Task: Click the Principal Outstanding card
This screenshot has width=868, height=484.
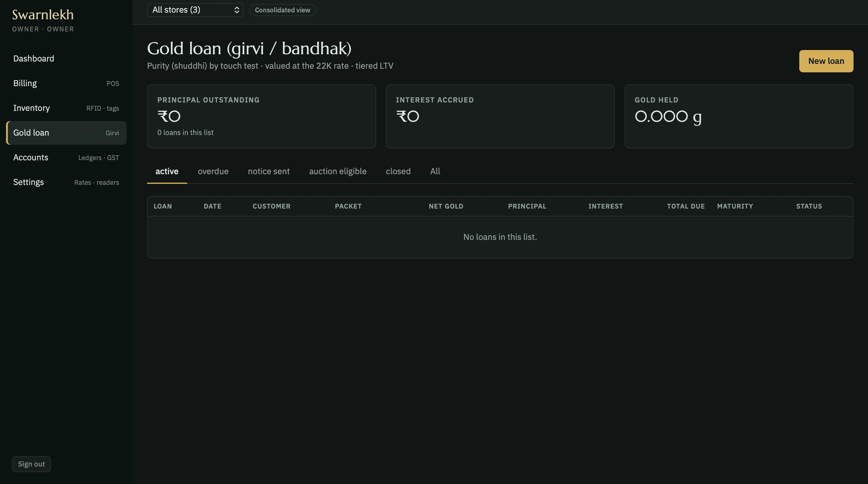Action: tap(261, 116)
